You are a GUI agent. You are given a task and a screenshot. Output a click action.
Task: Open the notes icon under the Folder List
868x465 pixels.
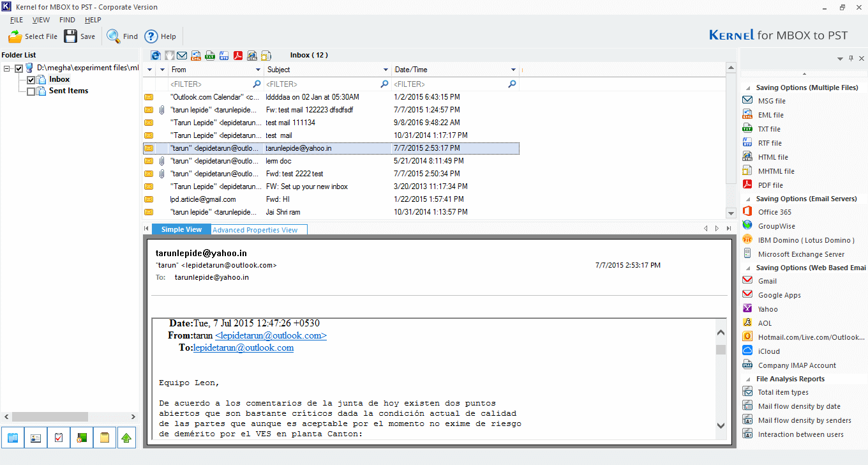pos(104,438)
